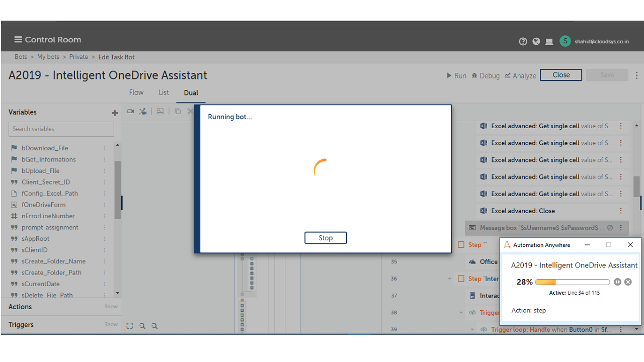The image size is (644, 362).
Task: Switch to the List view tab
Action: (164, 93)
